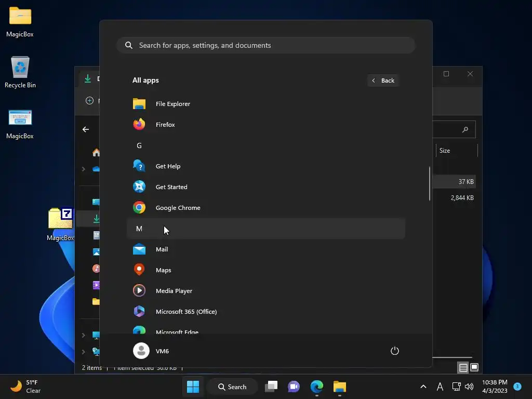Click the New plus button in Explorer
532x399 pixels.
pos(89,101)
